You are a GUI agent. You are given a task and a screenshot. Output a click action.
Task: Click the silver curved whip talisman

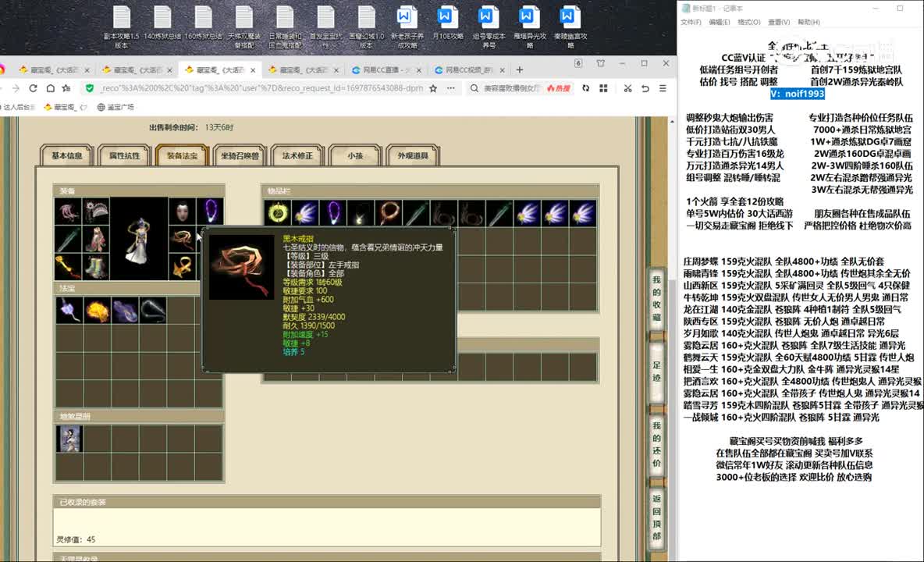152,310
